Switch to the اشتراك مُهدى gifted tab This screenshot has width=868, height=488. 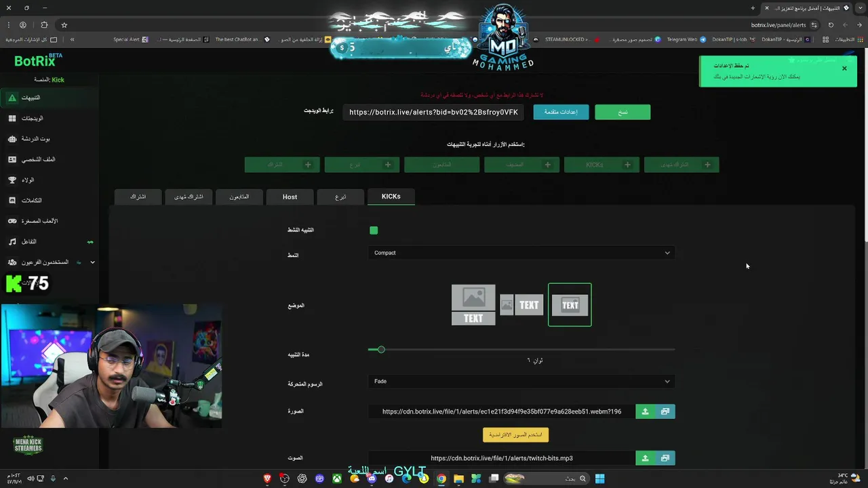(189, 197)
